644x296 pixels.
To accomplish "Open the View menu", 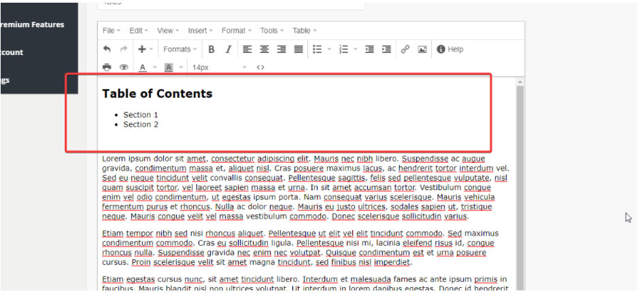I will (x=168, y=31).
